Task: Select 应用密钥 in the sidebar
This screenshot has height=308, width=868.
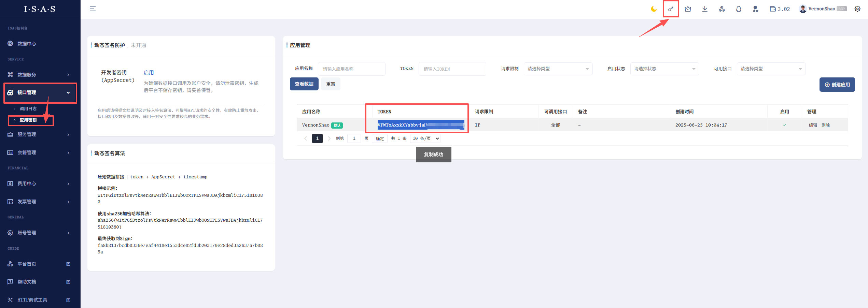Action: (x=28, y=120)
